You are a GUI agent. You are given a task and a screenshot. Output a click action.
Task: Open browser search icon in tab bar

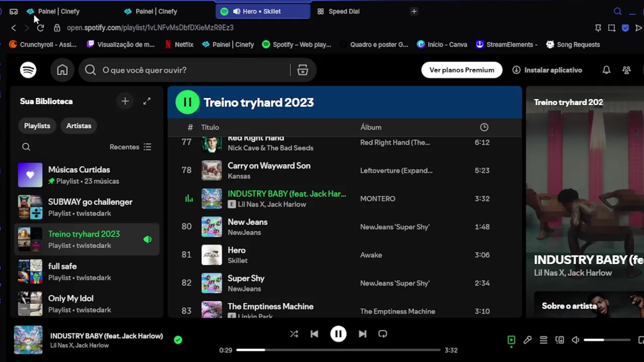(x=617, y=11)
